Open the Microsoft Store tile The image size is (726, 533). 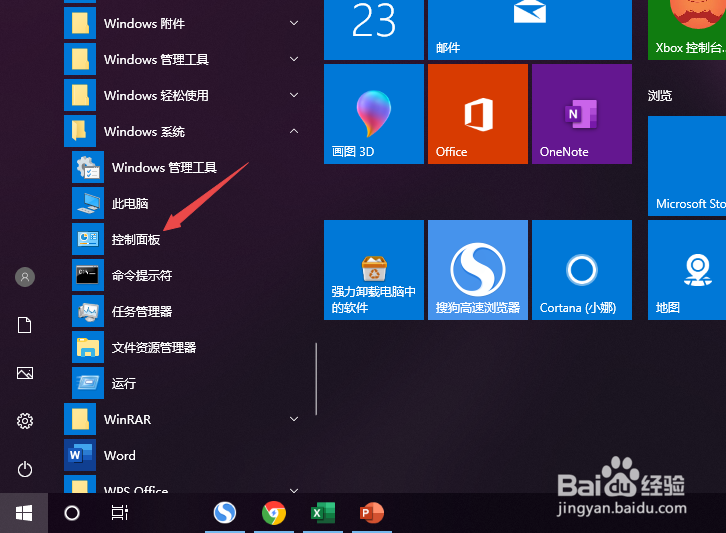(x=687, y=166)
